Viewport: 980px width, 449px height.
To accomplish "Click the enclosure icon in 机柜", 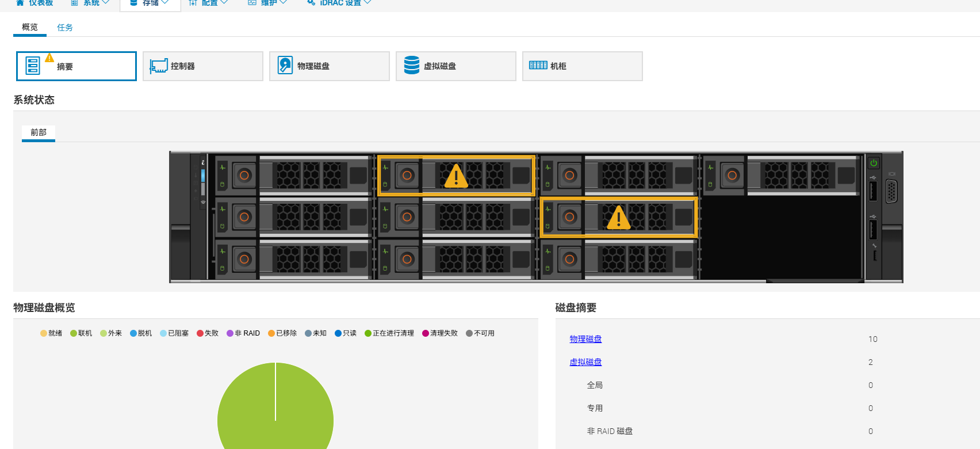I will [538, 65].
